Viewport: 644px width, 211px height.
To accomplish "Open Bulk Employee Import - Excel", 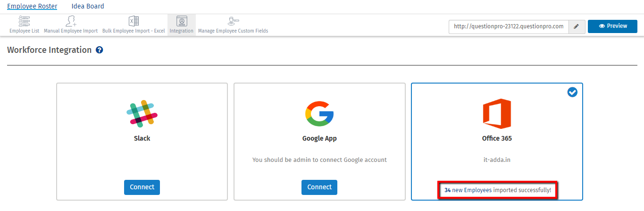I will 134,21.
